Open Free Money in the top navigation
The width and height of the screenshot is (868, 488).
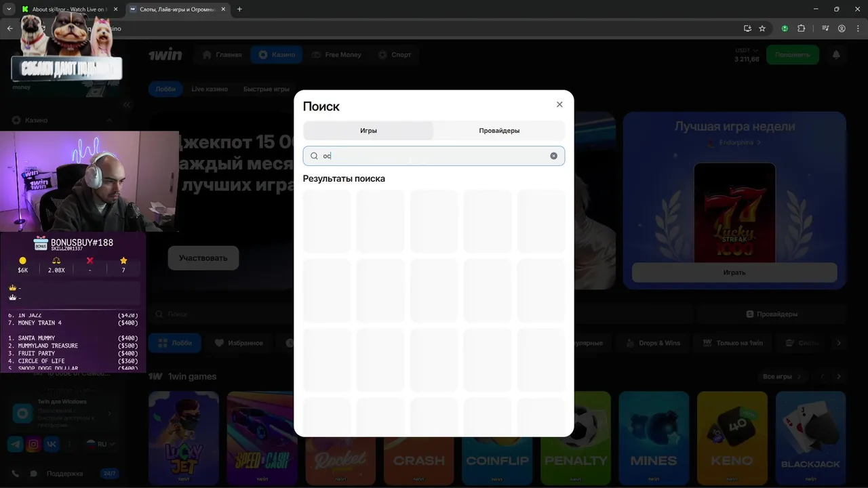[336, 55]
